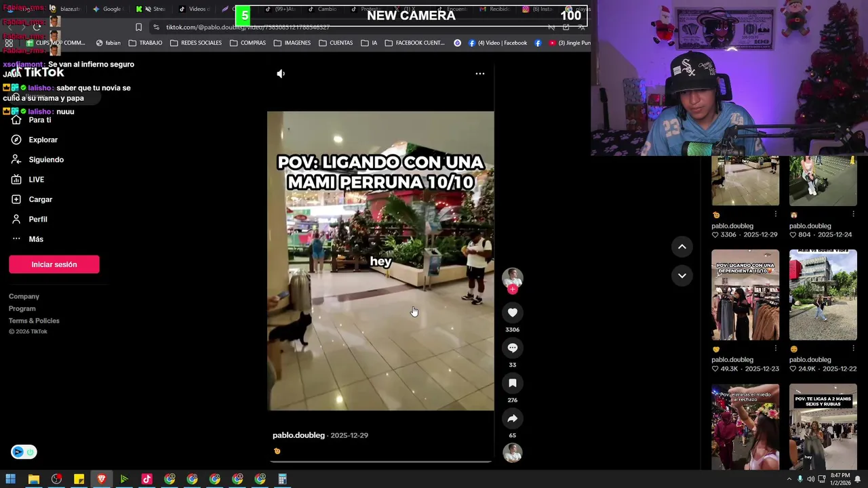Open thumbnail 'POV: eliminas el miedo al rechazo'
This screenshot has height=488, width=868.
(745, 427)
